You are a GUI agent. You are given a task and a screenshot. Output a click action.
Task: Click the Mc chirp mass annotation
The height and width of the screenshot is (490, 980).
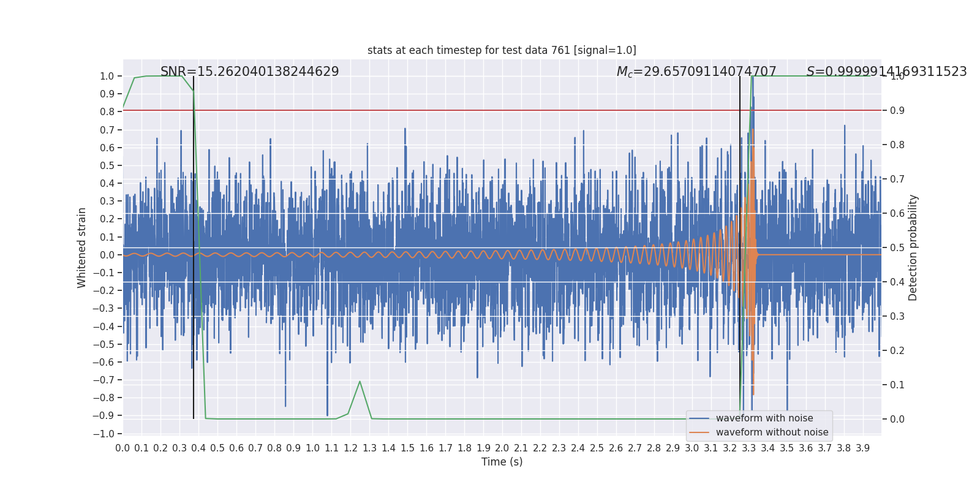coord(696,72)
